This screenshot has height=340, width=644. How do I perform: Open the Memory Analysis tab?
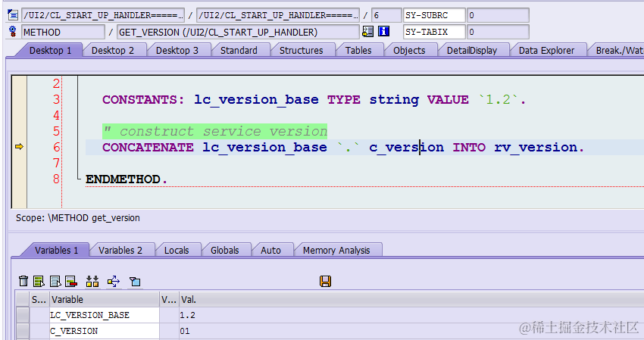336,251
